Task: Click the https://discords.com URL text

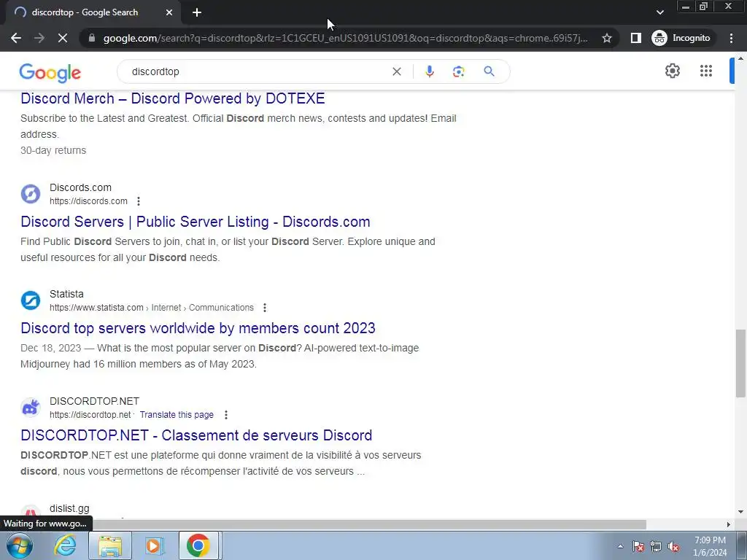Action: click(88, 201)
